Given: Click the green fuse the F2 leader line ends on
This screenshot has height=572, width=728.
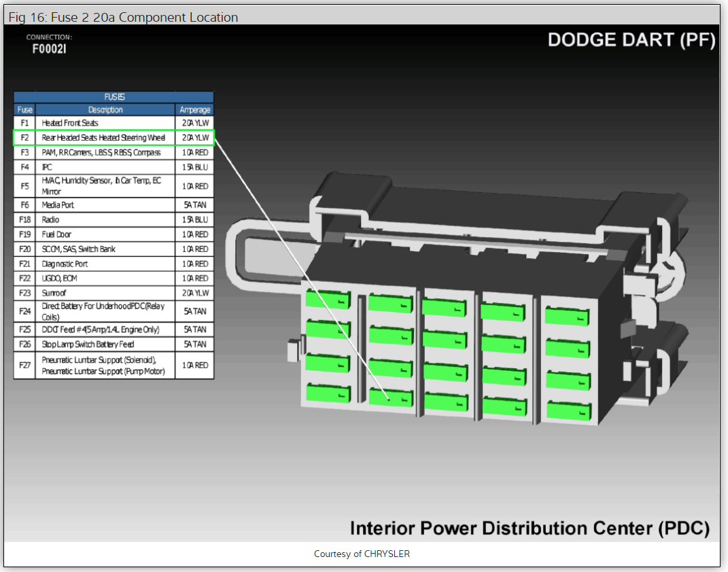Looking at the screenshot, I should tap(391, 398).
